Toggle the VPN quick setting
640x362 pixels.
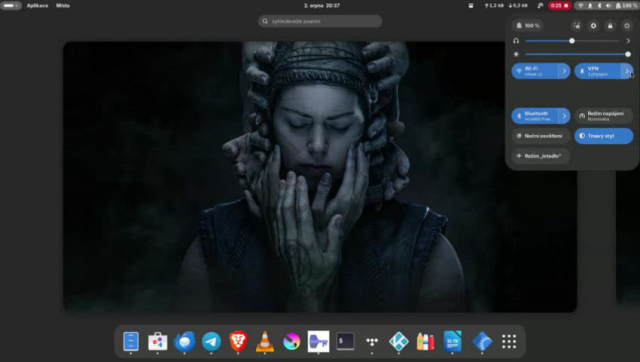[598, 71]
